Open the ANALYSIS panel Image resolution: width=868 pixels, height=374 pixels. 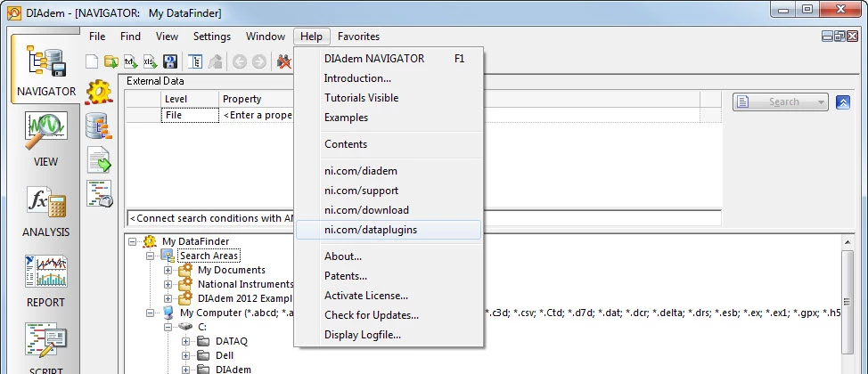46,210
